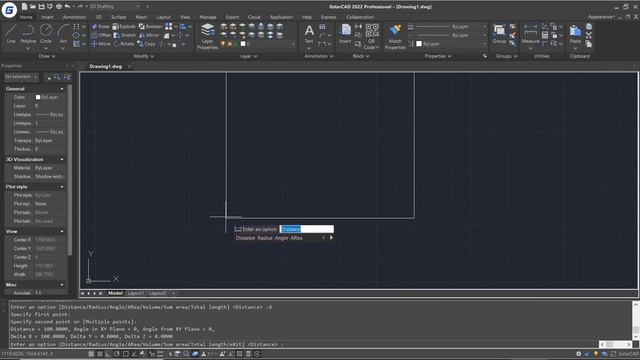Screen dimensions: 640x360
Task: Click the Cut scissors icon in Clipboard
Action: pos(589,35)
